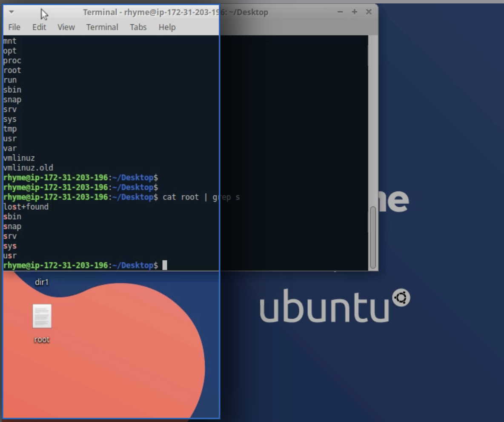Minimize the Terminal window

coord(340,12)
